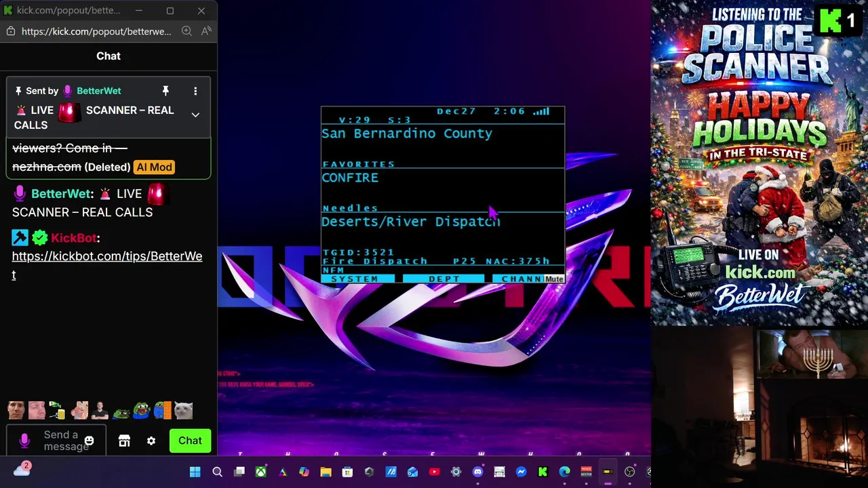
Task: Click the Send a message field
Action: (x=56, y=441)
